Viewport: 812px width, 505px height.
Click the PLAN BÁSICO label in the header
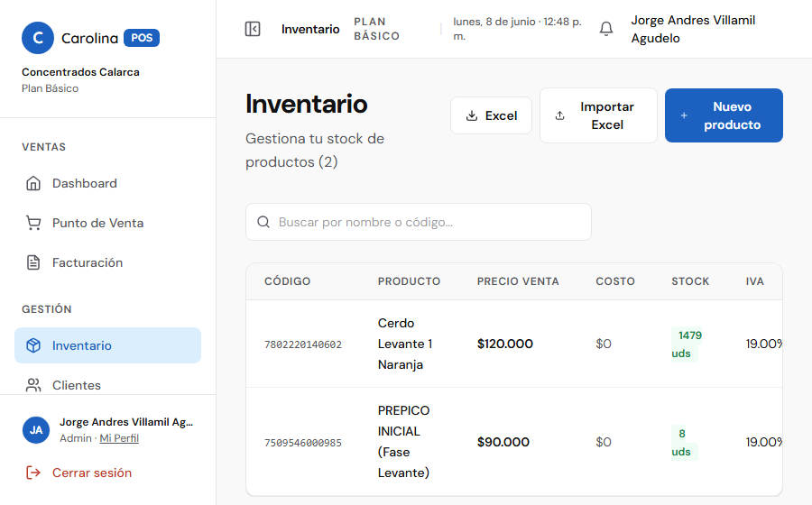tap(376, 29)
